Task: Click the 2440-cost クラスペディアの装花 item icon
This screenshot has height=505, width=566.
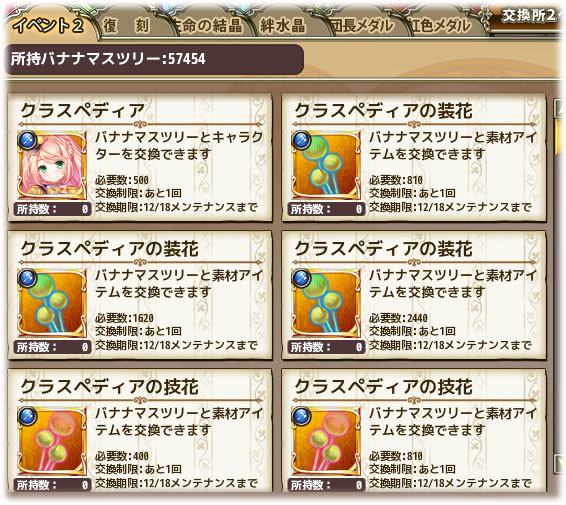Action: 326,302
